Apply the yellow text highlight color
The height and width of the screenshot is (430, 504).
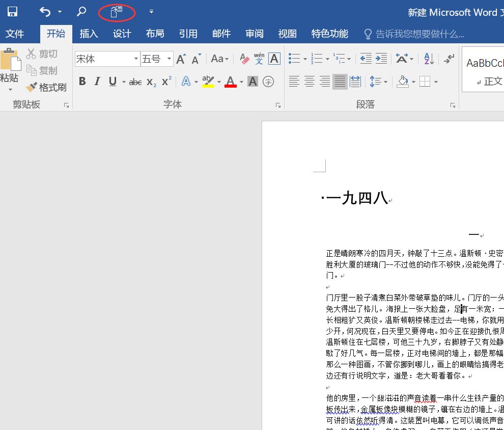pyautogui.click(x=208, y=82)
